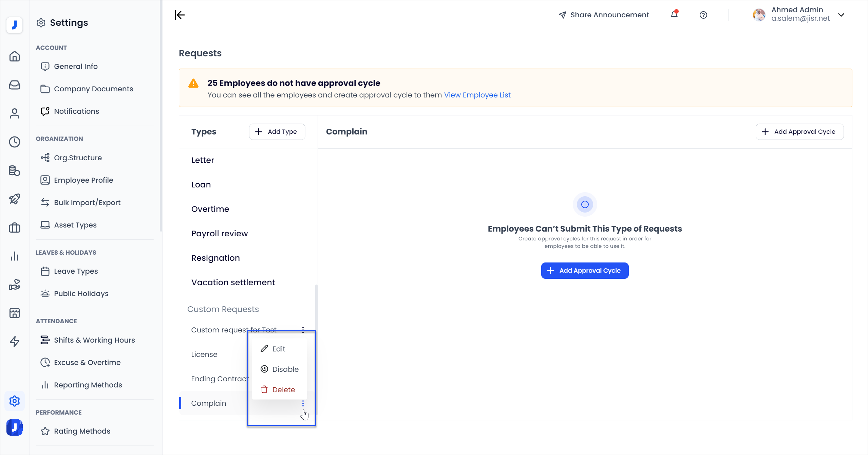The width and height of the screenshot is (868, 455).
Task: Click the blue Add Approval Cycle button
Action: pos(585,271)
